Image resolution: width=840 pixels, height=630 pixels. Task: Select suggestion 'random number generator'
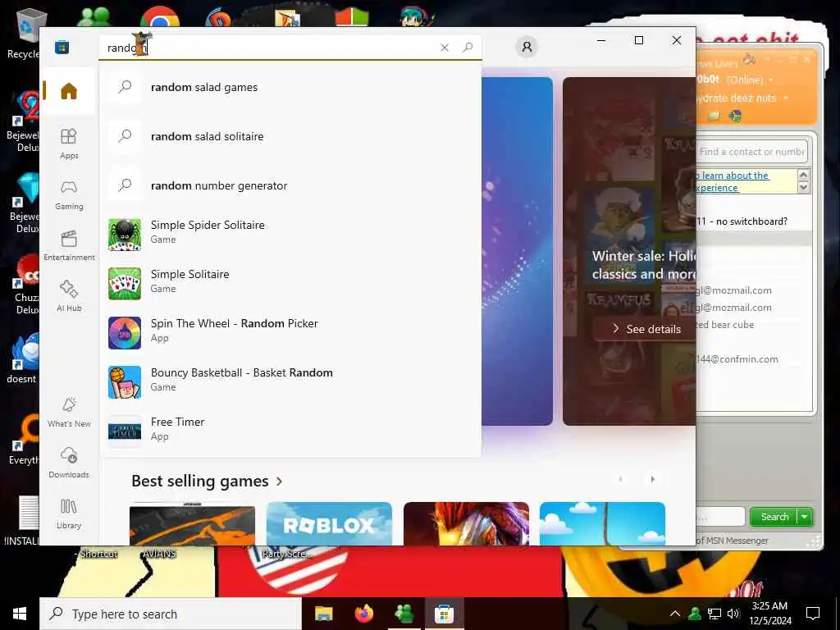click(290, 186)
